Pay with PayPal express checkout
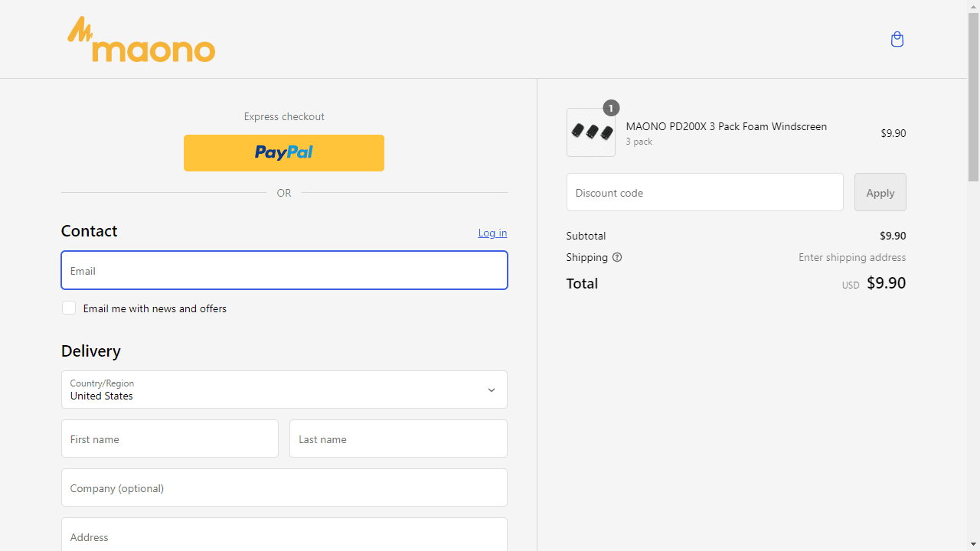980x551 pixels. 284,153
